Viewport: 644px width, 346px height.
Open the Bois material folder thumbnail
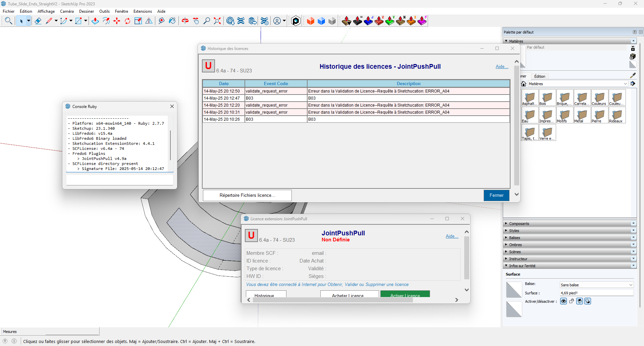(547, 98)
